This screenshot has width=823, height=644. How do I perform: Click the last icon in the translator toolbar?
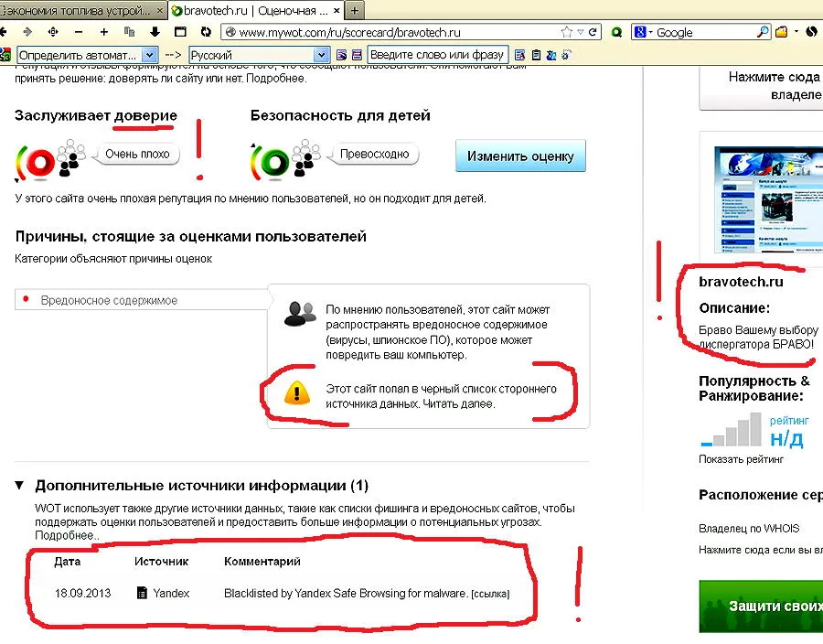566,55
